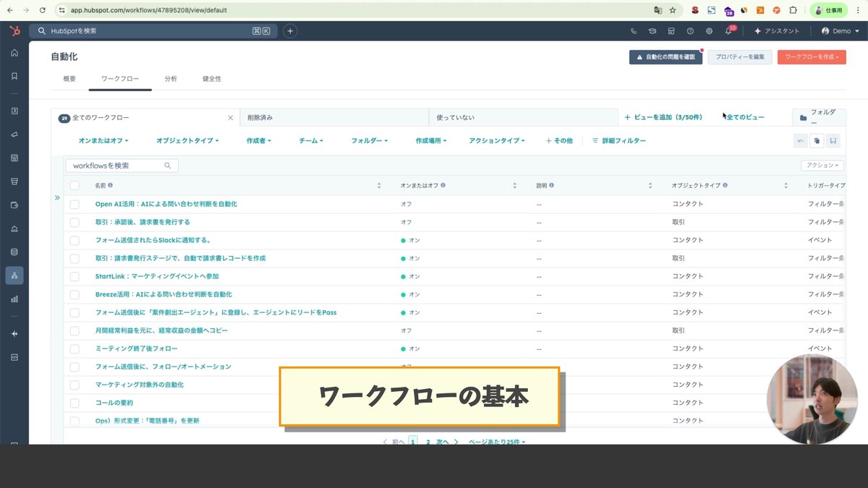Check the ミーティング終了後フォロー row checkbox
The width and height of the screenshot is (868, 488).
pyautogui.click(x=75, y=348)
